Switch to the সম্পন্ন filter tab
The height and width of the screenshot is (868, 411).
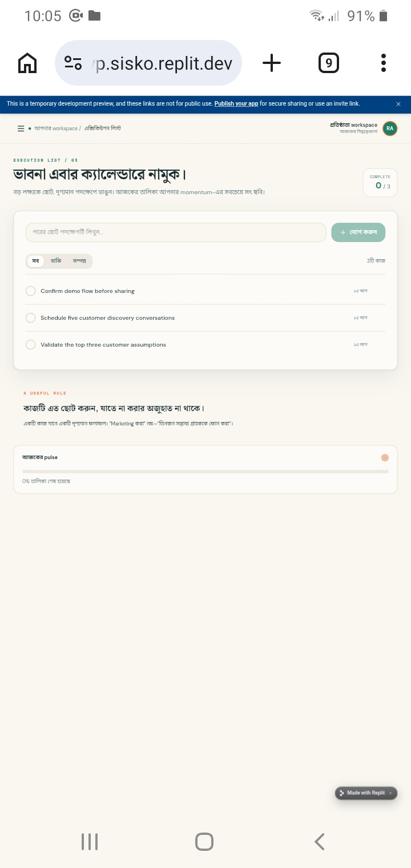click(79, 261)
